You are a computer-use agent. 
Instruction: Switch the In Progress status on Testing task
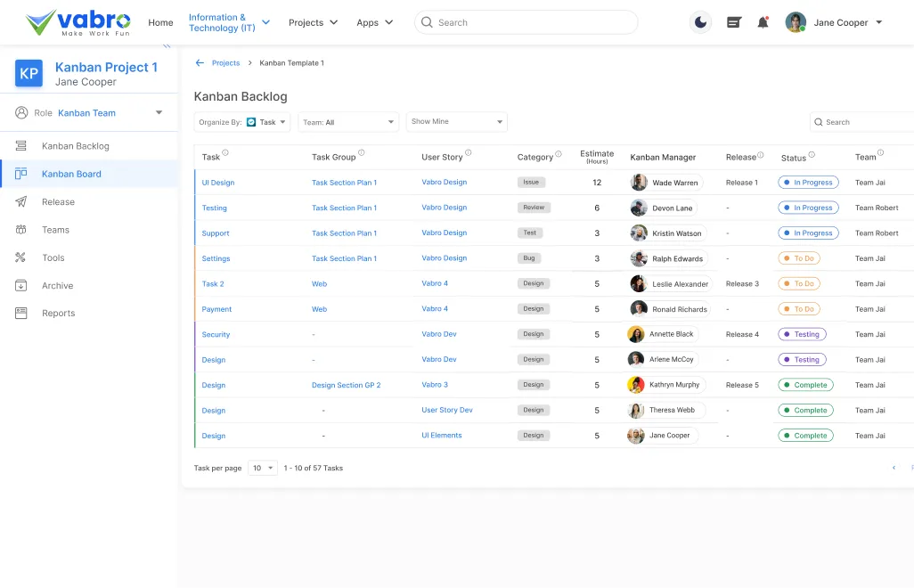point(808,207)
